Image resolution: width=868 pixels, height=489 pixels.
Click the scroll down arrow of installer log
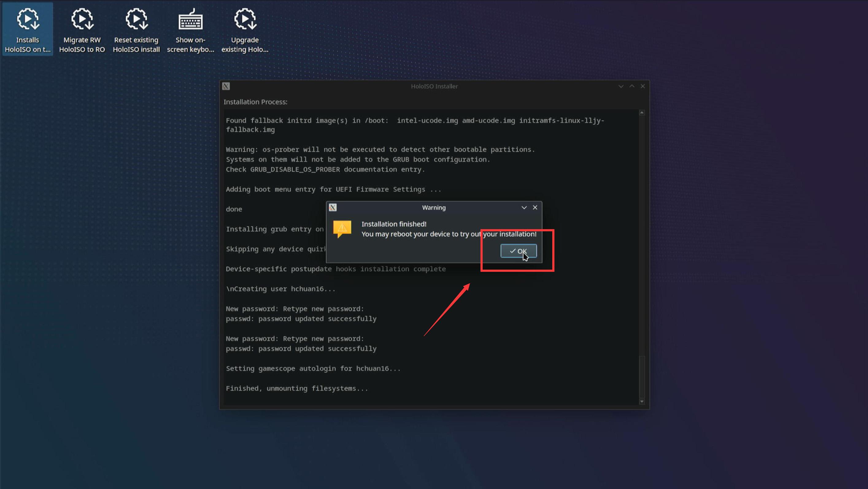click(x=642, y=401)
